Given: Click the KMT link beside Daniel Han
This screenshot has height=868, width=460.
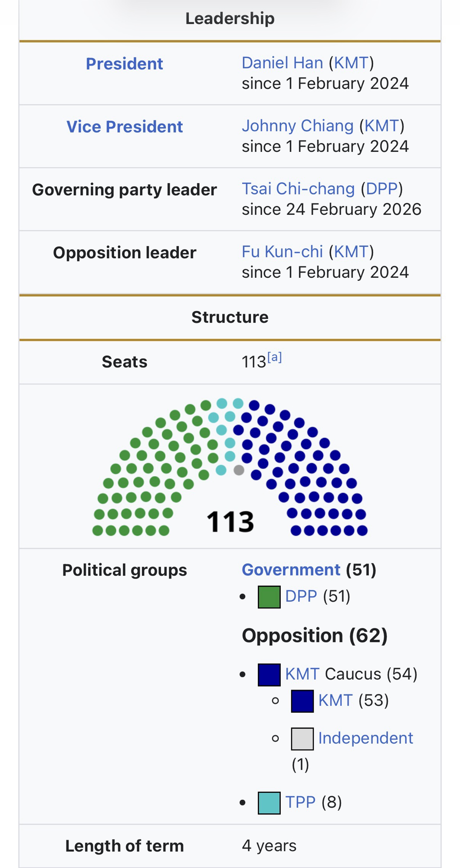Looking at the screenshot, I should [351, 63].
